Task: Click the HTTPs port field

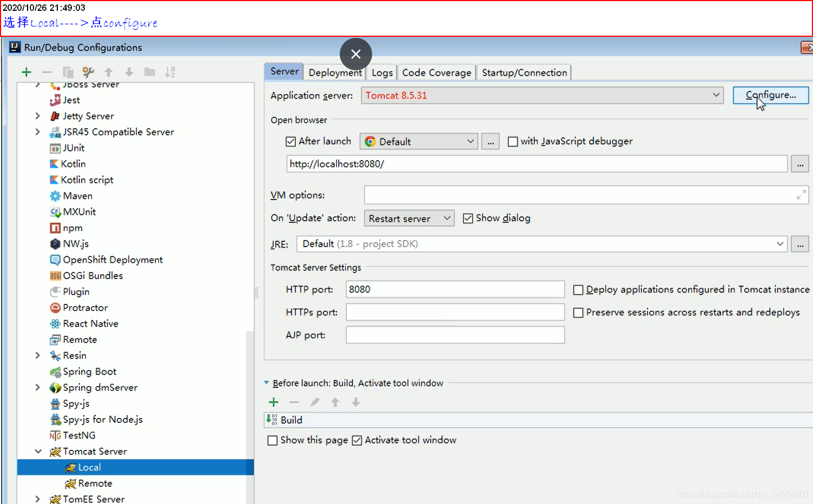Action: (x=455, y=312)
